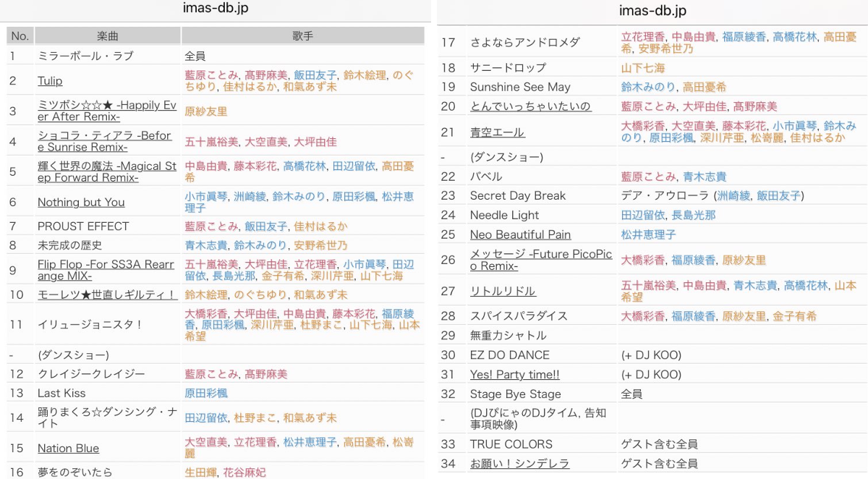Select 佳村はるか in the PROUST EFFECT row
868x479 pixels.
click(320, 226)
